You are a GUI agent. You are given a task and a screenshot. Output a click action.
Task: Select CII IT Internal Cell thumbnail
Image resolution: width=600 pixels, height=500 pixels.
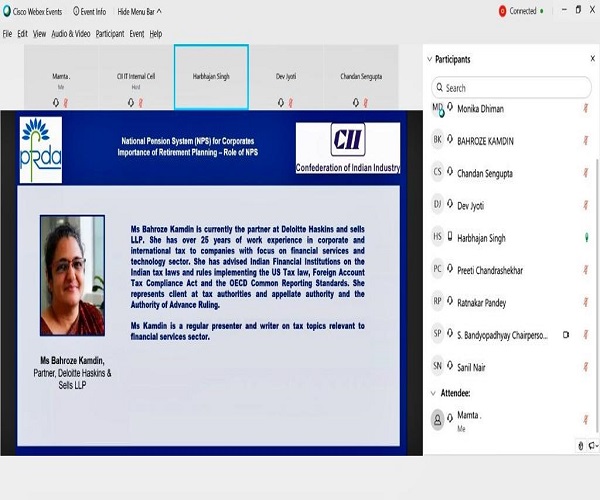136,77
